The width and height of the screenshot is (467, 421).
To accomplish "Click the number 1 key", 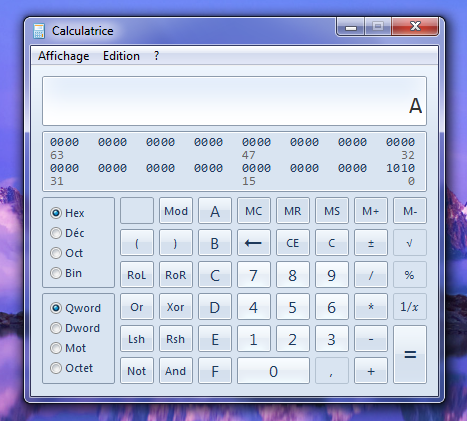I will 254,339.
